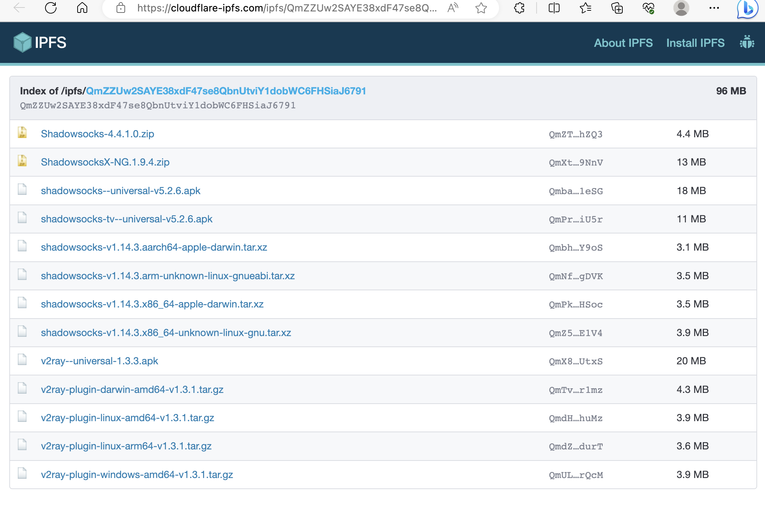Download shadowsocks-v1.14.3.x86_64-apple-darwin.tar.xz
765x532 pixels.
(152, 304)
